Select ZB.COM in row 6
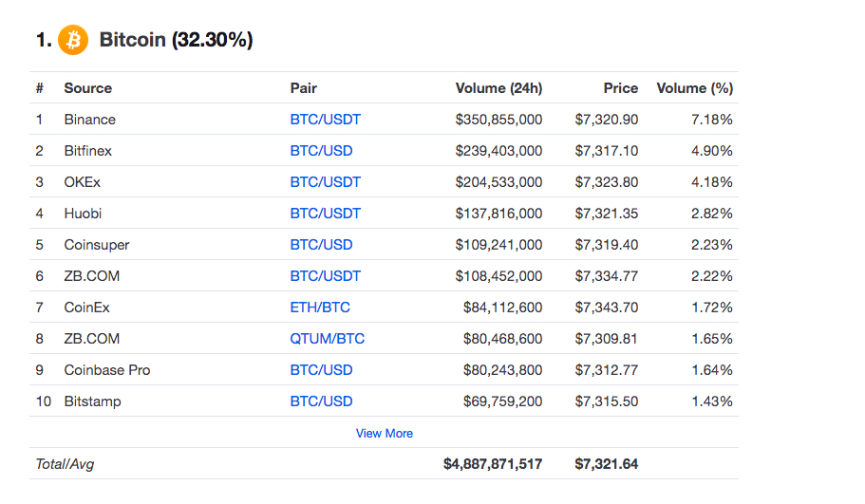Screen dimensions: 865x504 91,276
